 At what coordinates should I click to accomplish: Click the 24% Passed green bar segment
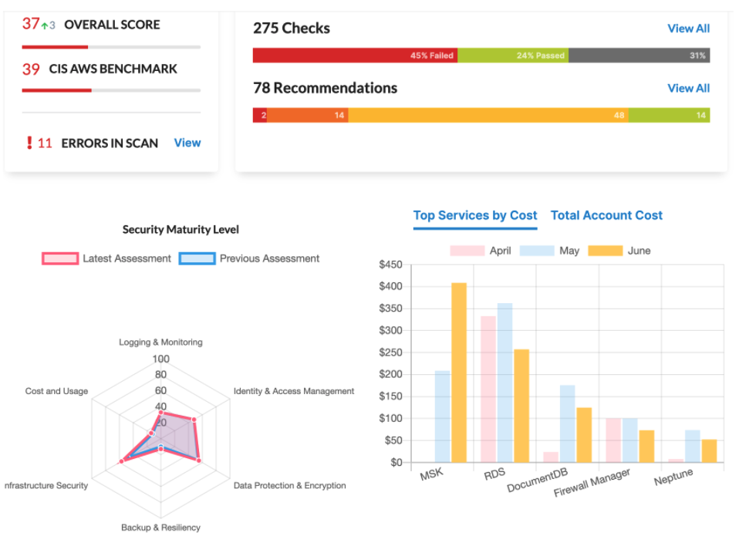[x=513, y=56]
